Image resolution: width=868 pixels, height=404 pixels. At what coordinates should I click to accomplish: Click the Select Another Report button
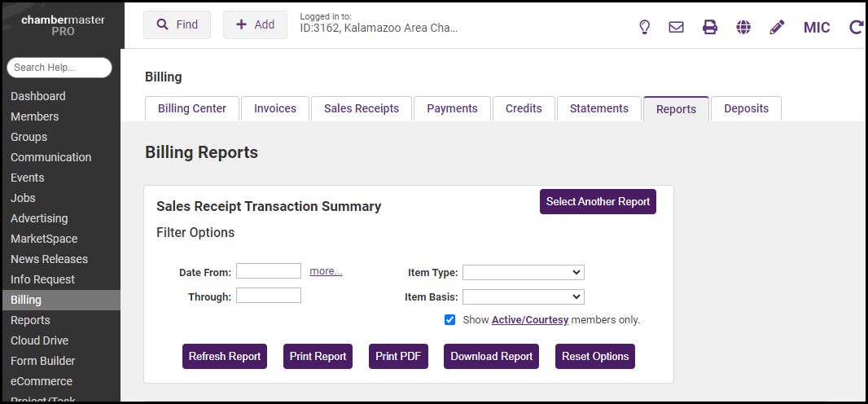[598, 202]
